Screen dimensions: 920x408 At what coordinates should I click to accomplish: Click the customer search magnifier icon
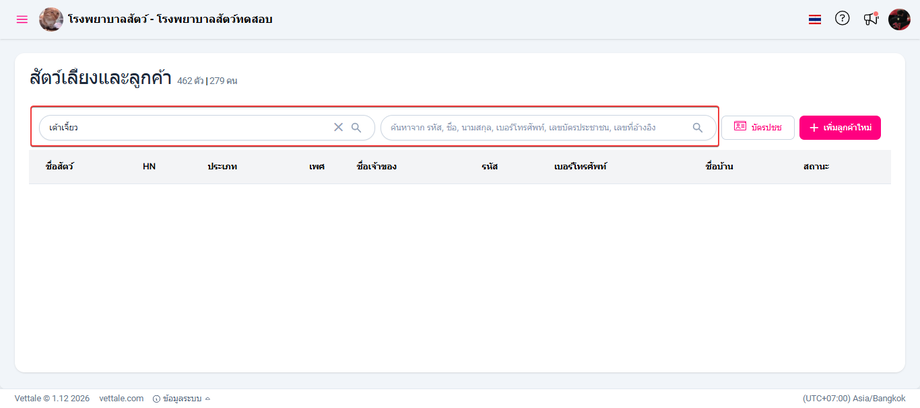pyautogui.click(x=698, y=127)
